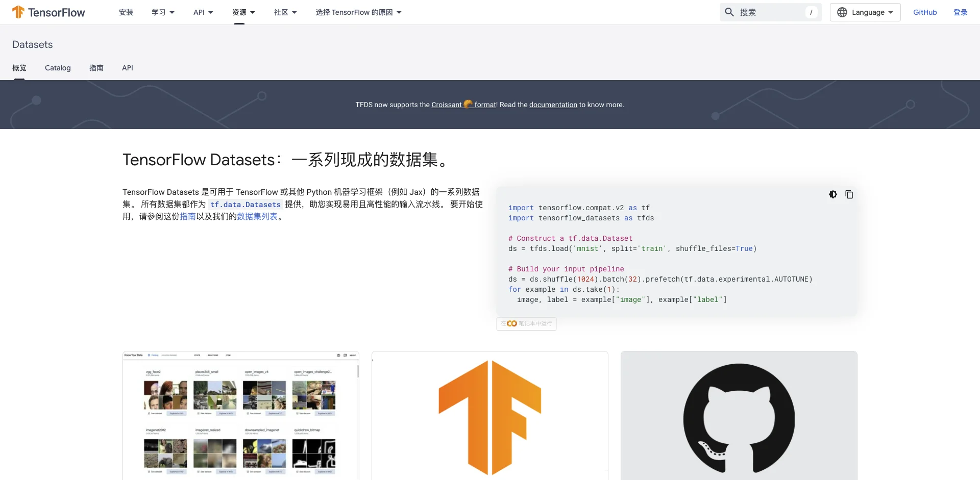The image size is (980, 480).
Task: Expand 选择 TensorFlow 的原因 dropdown
Action: (358, 12)
